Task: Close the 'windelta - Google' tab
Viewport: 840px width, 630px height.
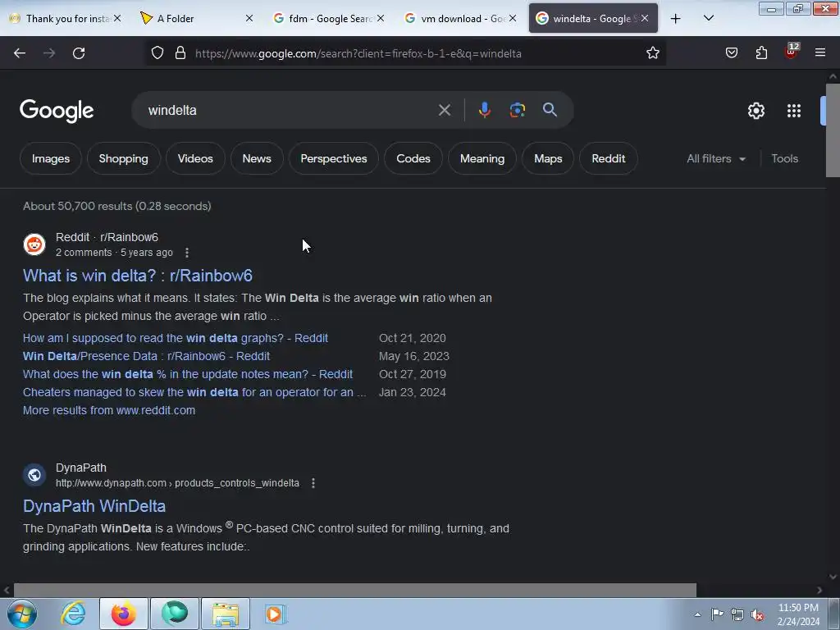Action: click(645, 19)
